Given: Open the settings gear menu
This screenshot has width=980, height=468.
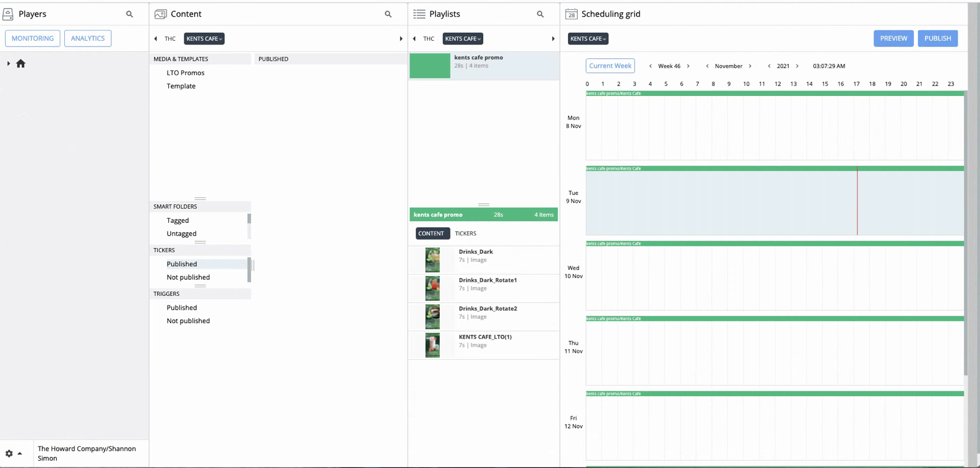Looking at the screenshot, I should pos(9,454).
